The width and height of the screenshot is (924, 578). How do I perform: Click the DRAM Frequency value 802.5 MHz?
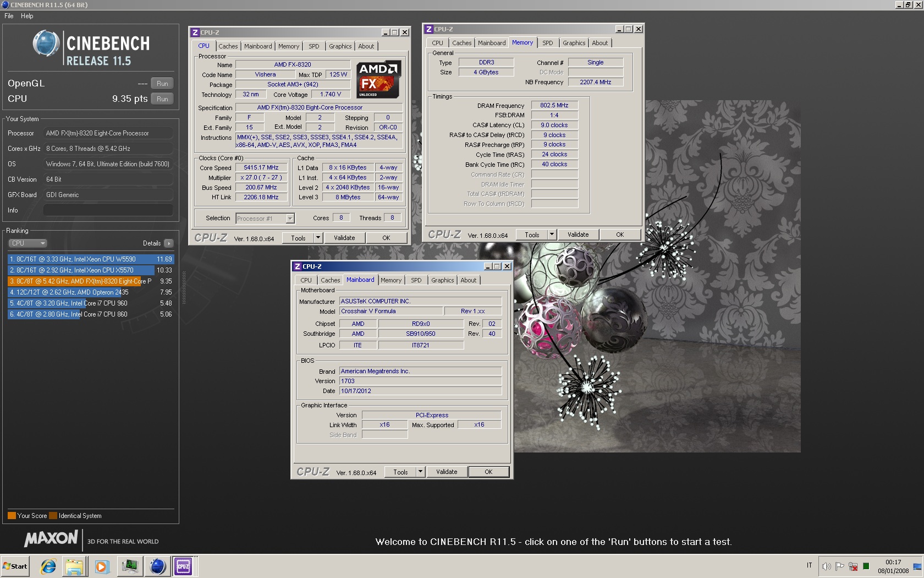[554, 105]
